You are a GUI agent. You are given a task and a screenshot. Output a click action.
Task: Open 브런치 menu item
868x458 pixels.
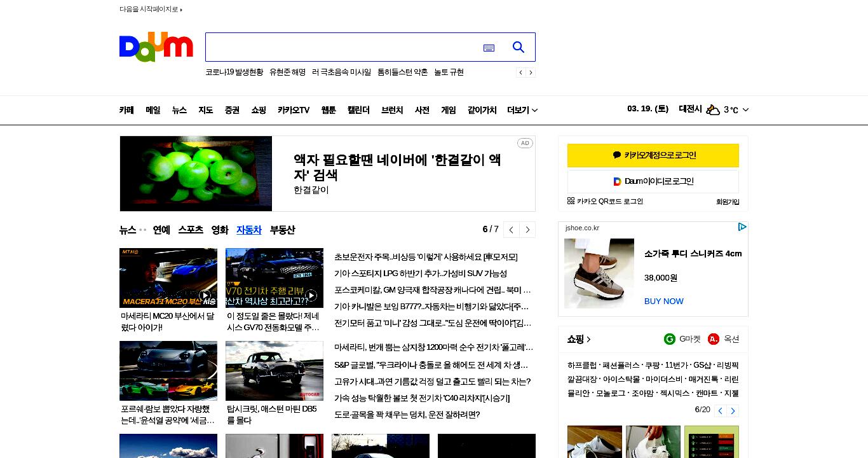pyautogui.click(x=392, y=110)
